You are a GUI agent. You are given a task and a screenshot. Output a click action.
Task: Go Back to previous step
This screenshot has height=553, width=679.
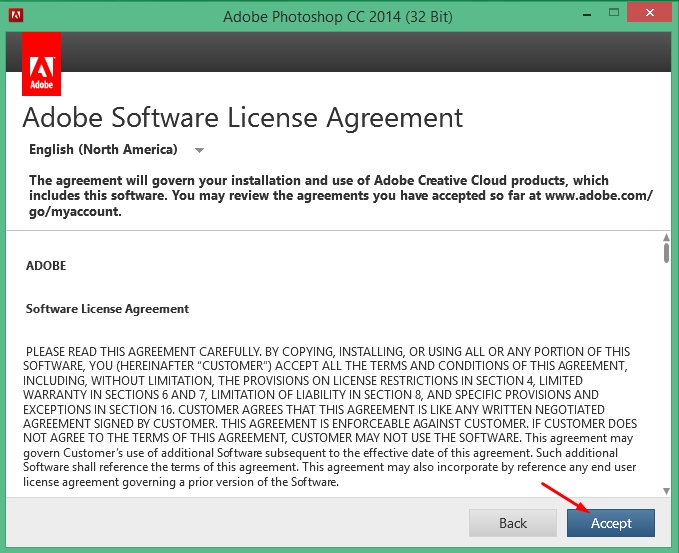point(513,523)
